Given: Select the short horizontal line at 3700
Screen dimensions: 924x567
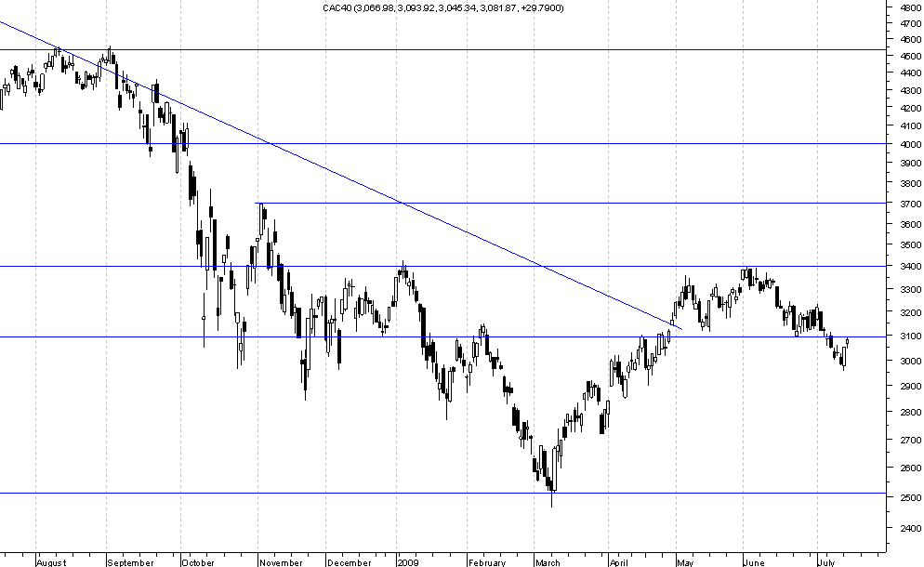Looking at the screenshot, I should pyautogui.click(x=571, y=204).
